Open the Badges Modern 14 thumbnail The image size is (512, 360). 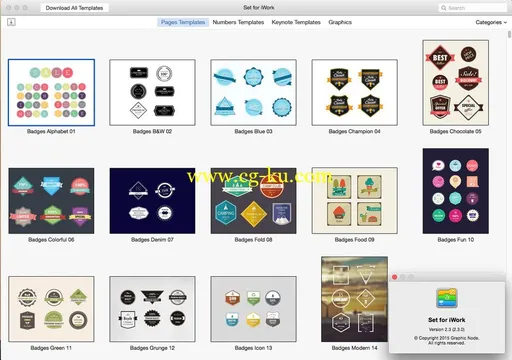354,299
